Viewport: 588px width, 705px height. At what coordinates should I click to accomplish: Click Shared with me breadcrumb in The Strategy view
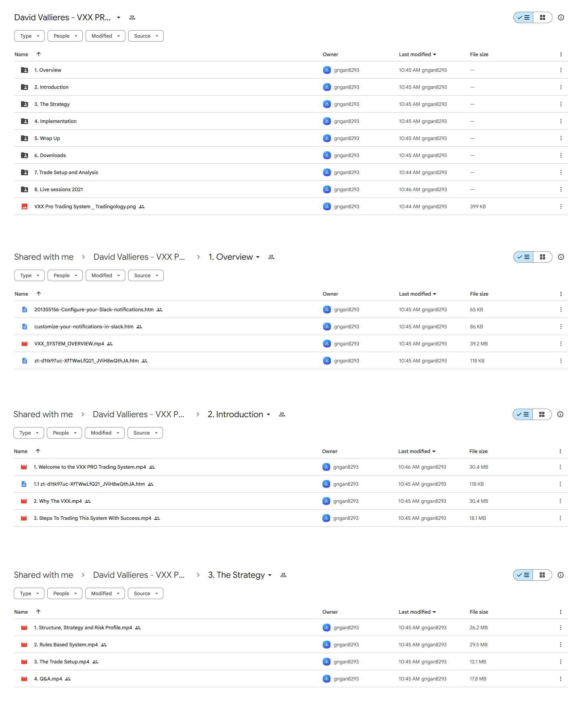pos(44,575)
